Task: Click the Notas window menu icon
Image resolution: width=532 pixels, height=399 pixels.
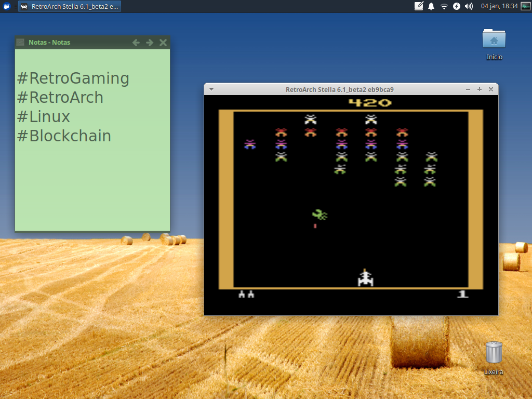Action: click(x=20, y=43)
